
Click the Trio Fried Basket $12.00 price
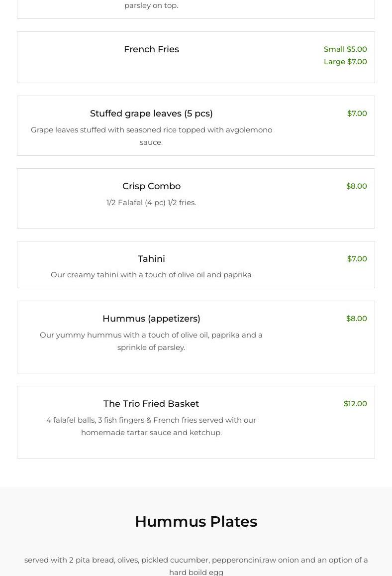[x=355, y=403]
